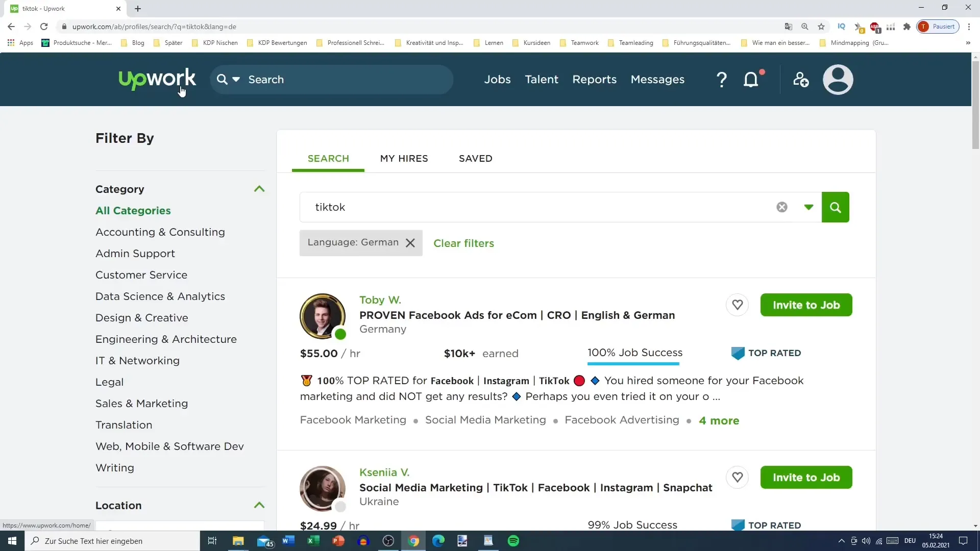Filter by Sales & Marketing

click(141, 404)
